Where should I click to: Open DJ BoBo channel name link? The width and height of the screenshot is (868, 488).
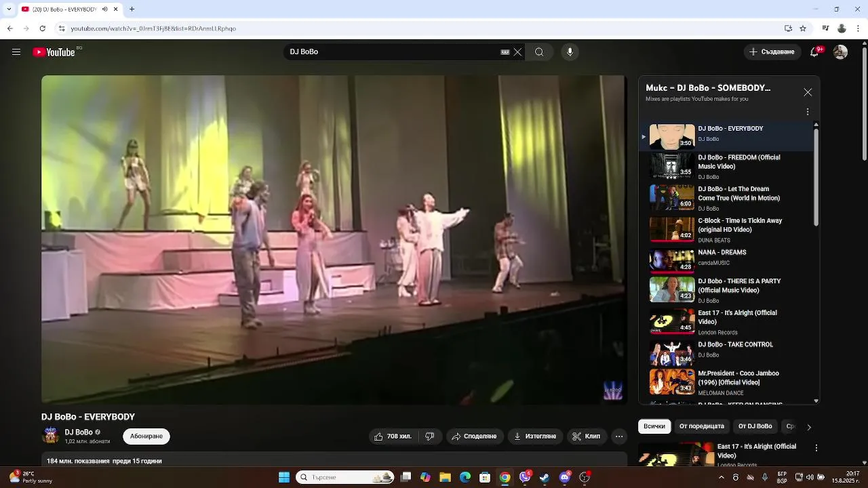[x=79, y=432]
